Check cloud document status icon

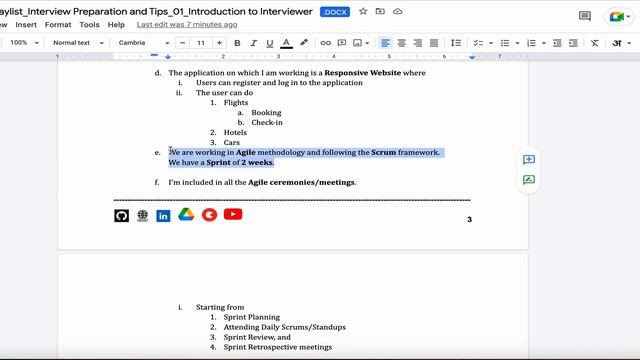click(x=398, y=11)
